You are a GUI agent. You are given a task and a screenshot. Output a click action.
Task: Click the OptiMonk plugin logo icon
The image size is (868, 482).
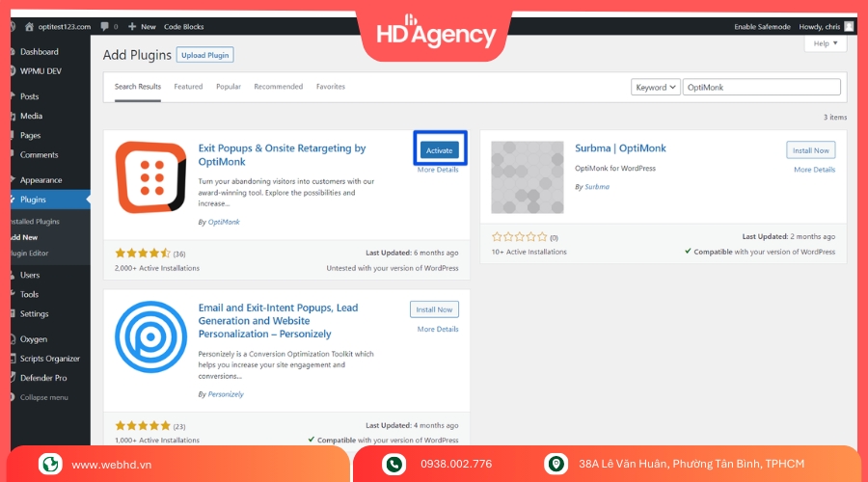pyautogui.click(x=150, y=177)
